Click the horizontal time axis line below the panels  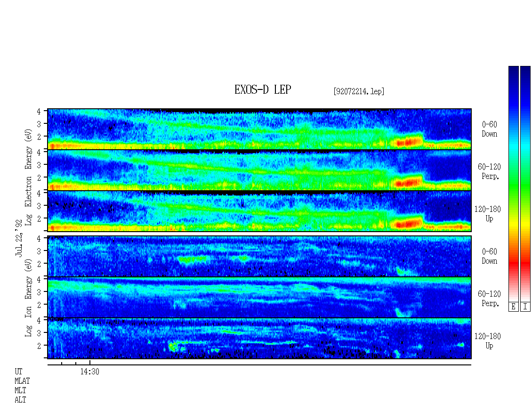pos(259,365)
